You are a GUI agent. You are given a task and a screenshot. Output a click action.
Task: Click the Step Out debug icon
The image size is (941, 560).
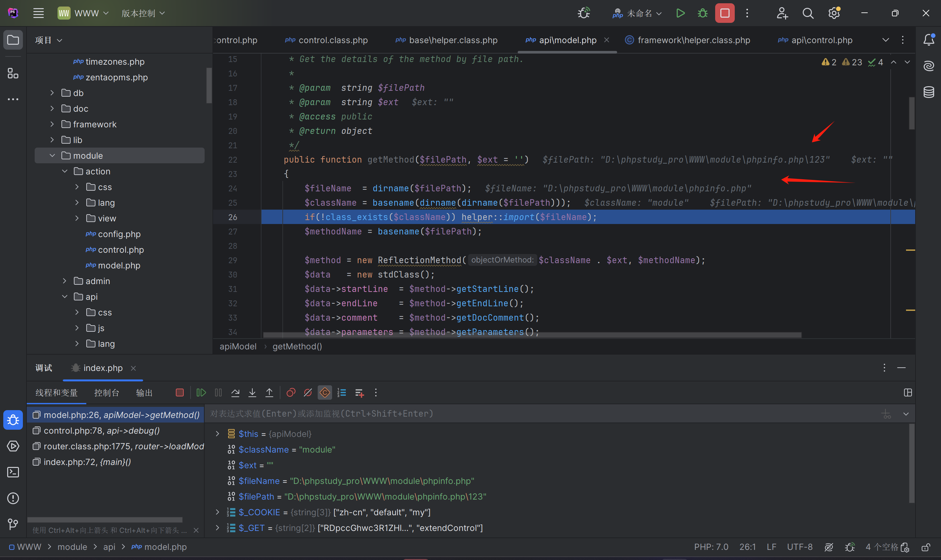pos(269,393)
